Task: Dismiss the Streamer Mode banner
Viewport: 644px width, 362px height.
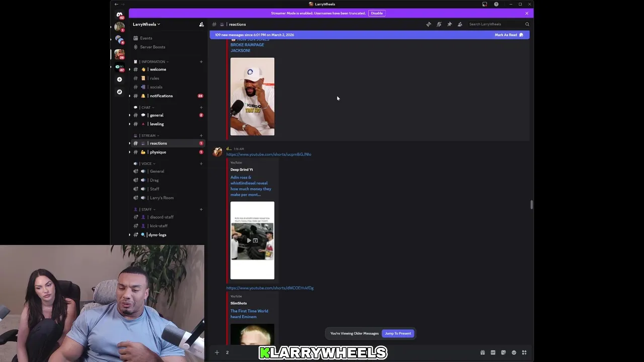Action: (527, 13)
